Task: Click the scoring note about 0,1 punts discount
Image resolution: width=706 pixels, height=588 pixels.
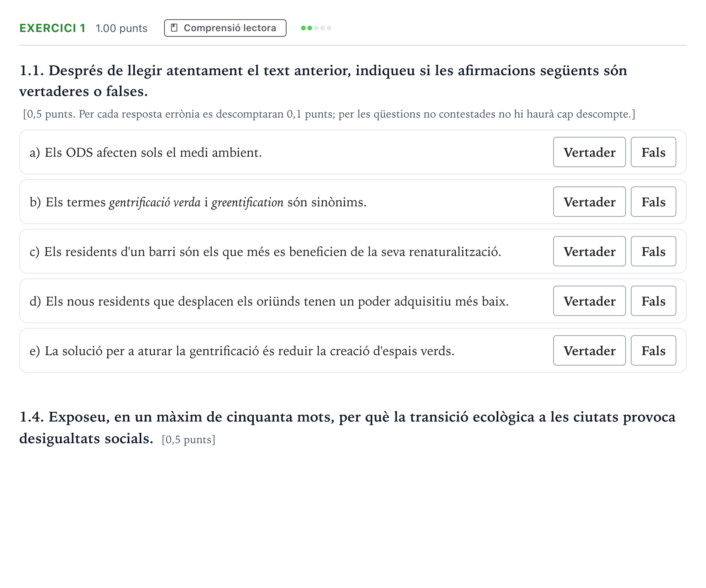Action: click(x=329, y=114)
